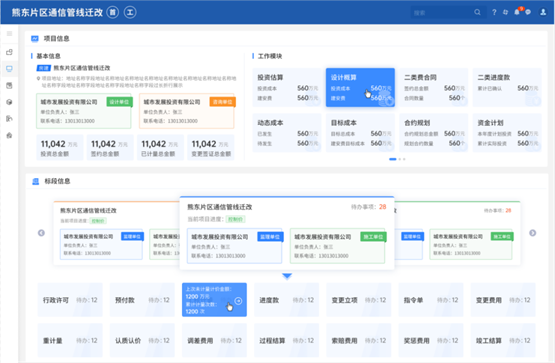
Task: Collapse the sidebar with the hamburger icon
Action: point(10,34)
